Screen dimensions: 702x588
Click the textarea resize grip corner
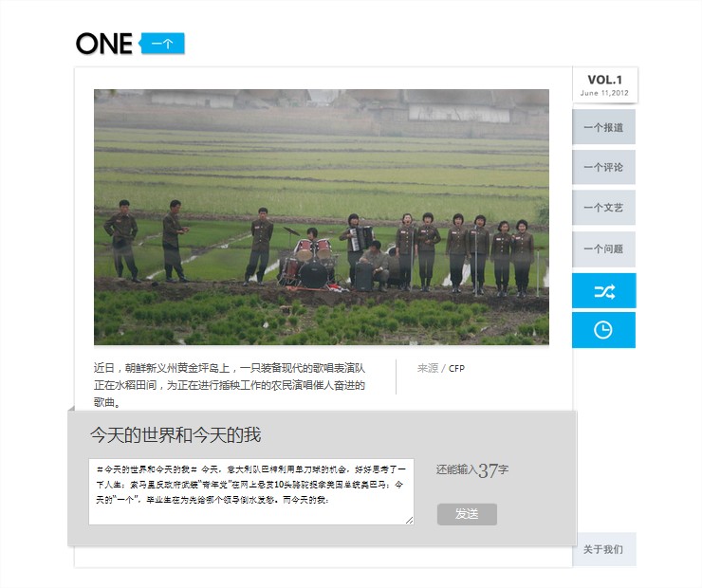click(x=409, y=520)
